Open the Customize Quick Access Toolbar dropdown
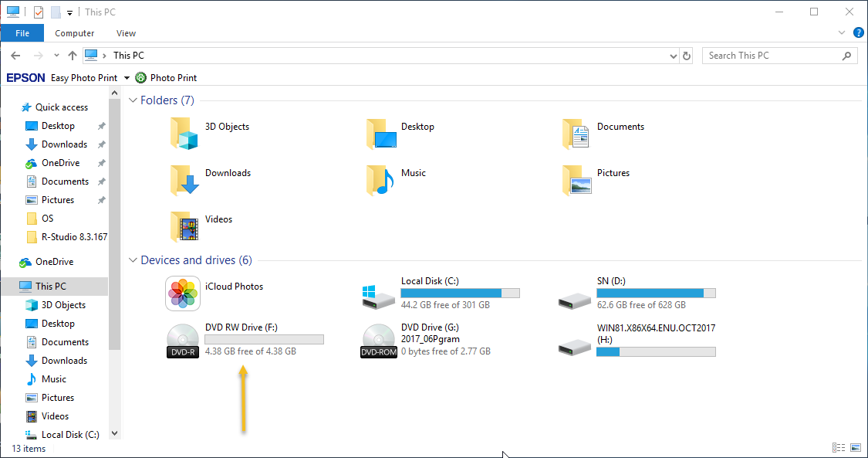The width and height of the screenshot is (868, 458). (69, 12)
